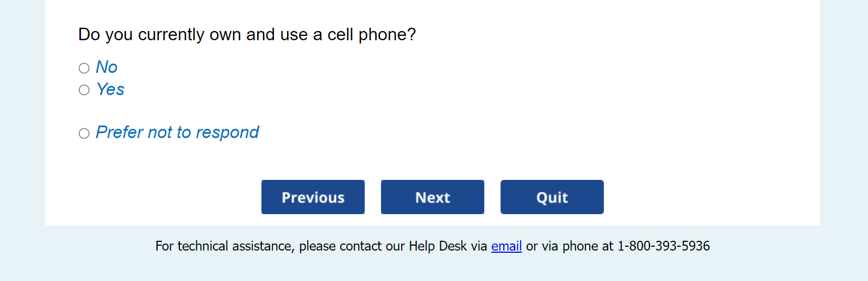This screenshot has height=281, width=868.
Task: Open the Help Desk email link
Action: pyautogui.click(x=506, y=246)
